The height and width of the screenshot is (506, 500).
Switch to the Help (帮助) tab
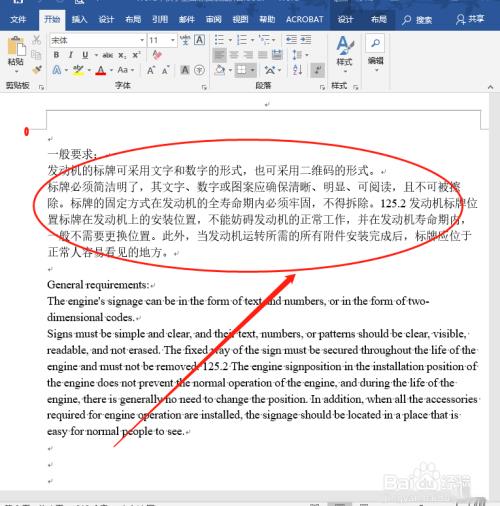[x=267, y=19]
